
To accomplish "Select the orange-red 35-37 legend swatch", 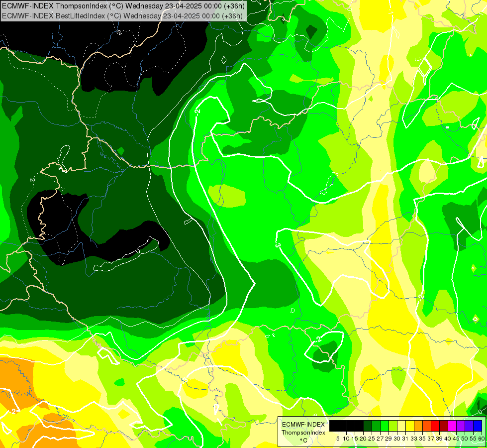I will click(427, 426).
